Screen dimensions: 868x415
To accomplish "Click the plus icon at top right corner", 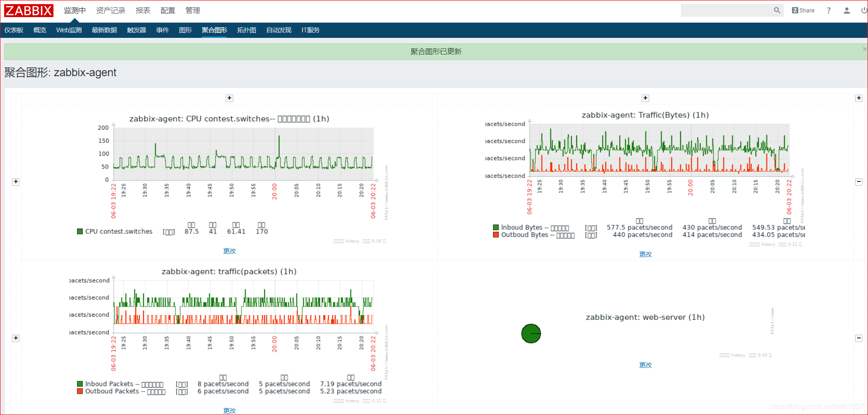I will [x=859, y=98].
